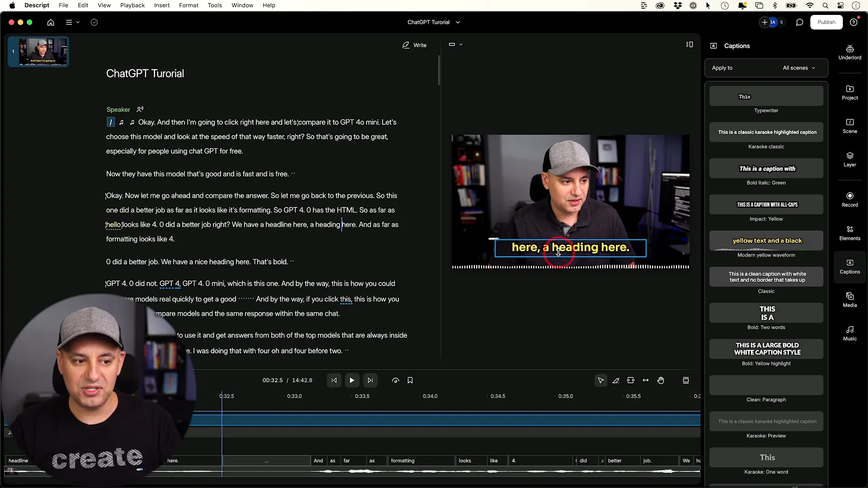This screenshot has height=488, width=868.
Task: Toggle the Write mode button
Action: (x=414, y=45)
